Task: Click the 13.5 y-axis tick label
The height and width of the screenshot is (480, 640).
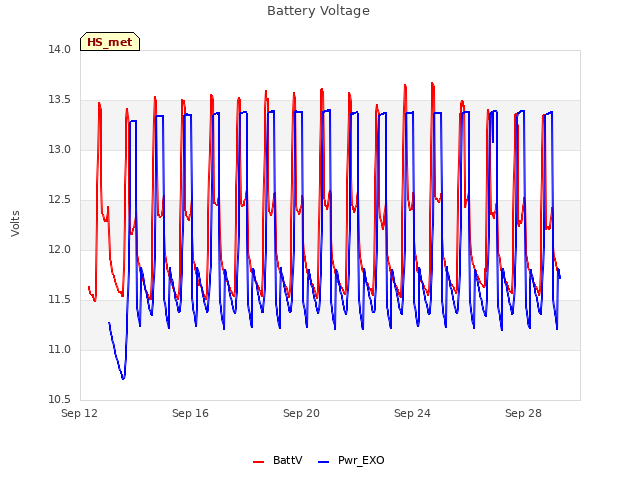Action: [60, 100]
